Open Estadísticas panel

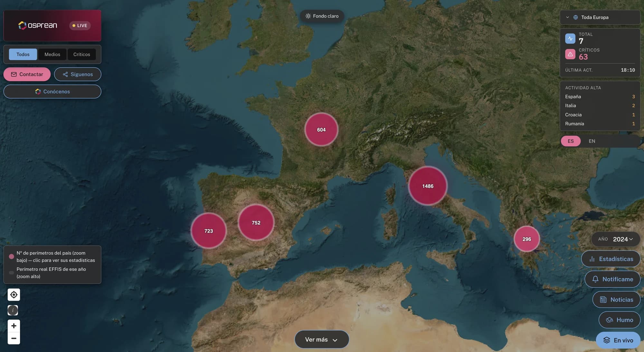[611, 259]
